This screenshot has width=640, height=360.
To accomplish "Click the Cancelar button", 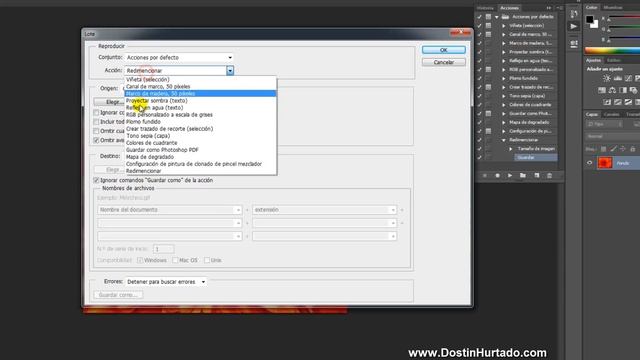I will pos(444,62).
